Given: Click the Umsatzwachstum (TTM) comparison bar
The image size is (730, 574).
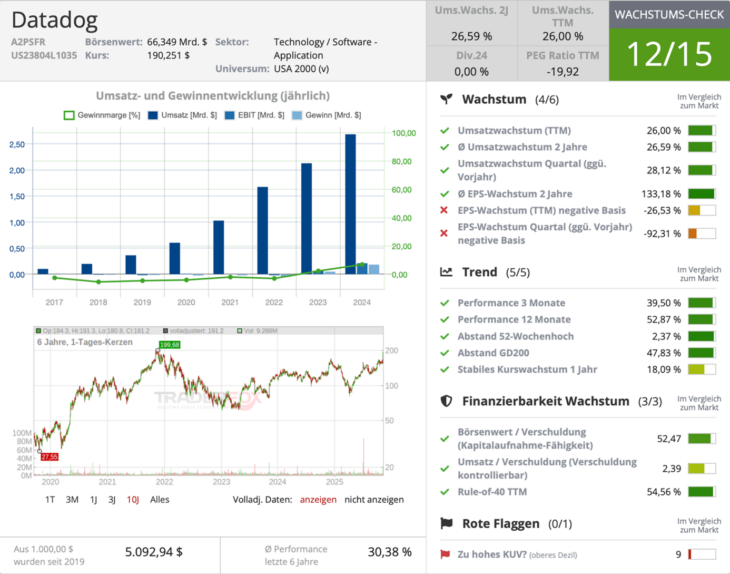Looking at the screenshot, I should (701, 131).
